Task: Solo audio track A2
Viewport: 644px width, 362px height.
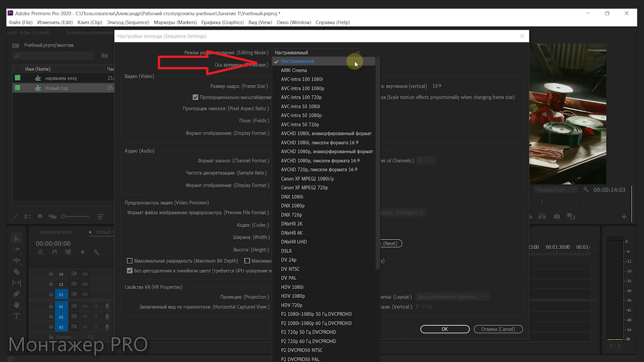Action: pyautogui.click(x=96, y=317)
